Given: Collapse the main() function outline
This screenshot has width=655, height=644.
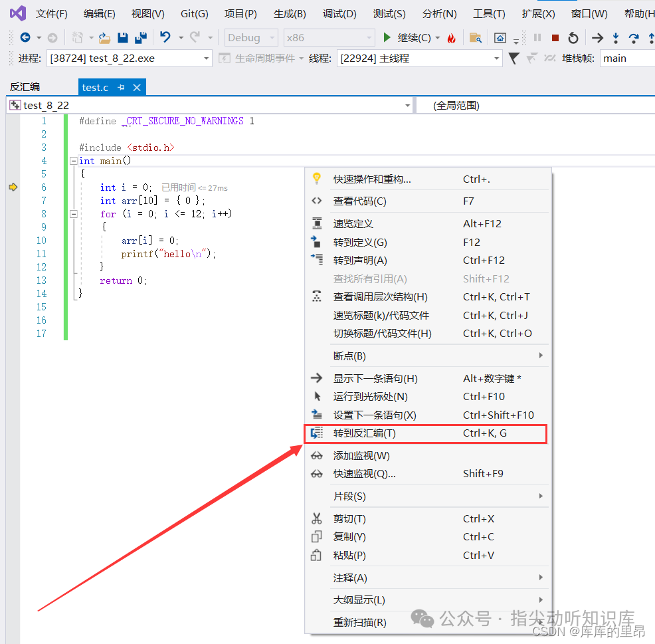Looking at the screenshot, I should click(x=73, y=161).
